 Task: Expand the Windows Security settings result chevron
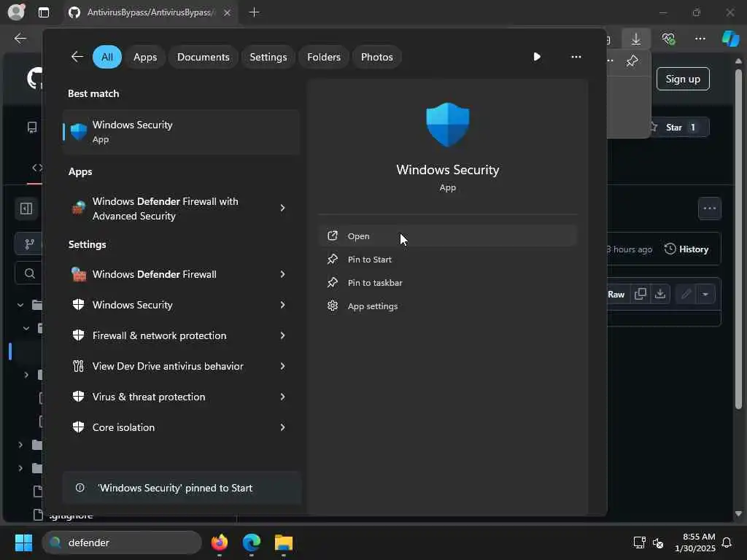(282, 305)
